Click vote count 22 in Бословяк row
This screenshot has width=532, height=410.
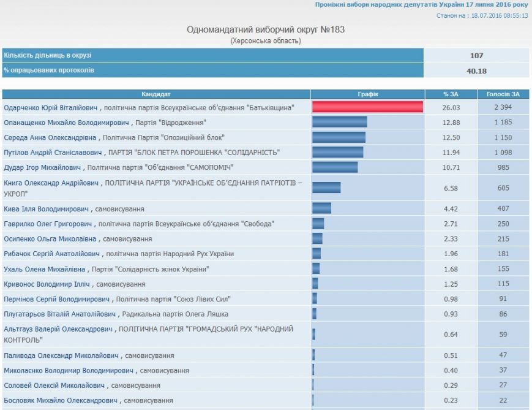(503, 400)
